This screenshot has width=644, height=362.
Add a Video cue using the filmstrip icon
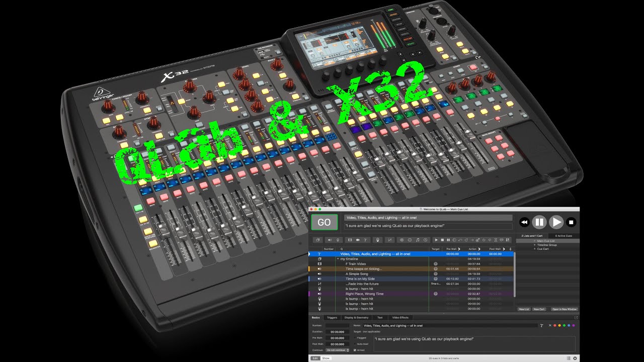(350, 240)
